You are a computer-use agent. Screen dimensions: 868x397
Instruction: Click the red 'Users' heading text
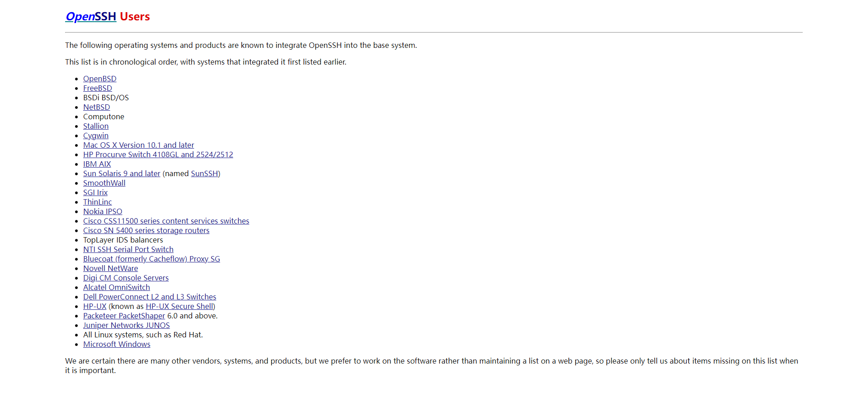135,17
